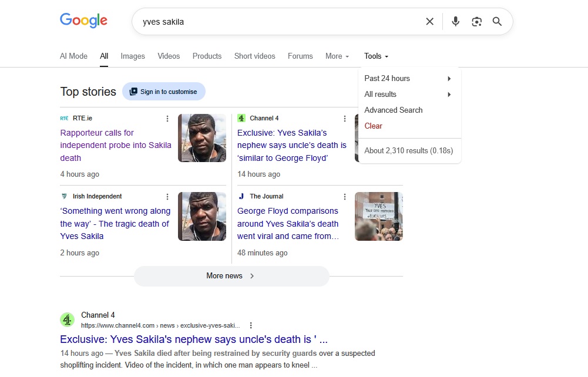The image size is (588, 377).
Task: Click Irish Independent source favicon
Action: [x=64, y=196]
